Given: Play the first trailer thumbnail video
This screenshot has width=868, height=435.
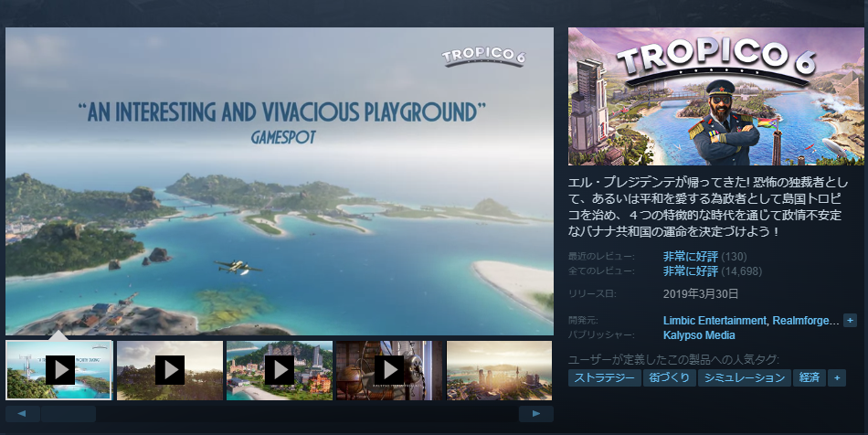Looking at the screenshot, I should point(59,370).
